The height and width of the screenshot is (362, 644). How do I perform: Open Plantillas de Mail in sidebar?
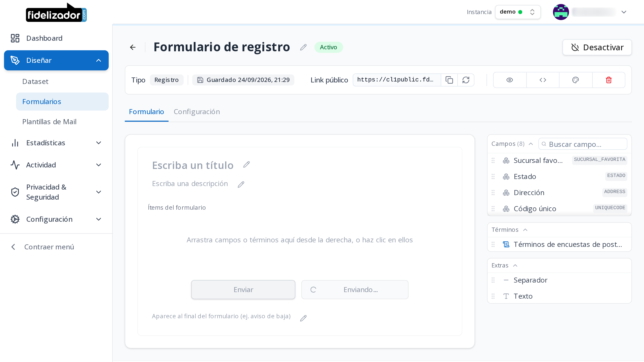pyautogui.click(x=62, y=122)
